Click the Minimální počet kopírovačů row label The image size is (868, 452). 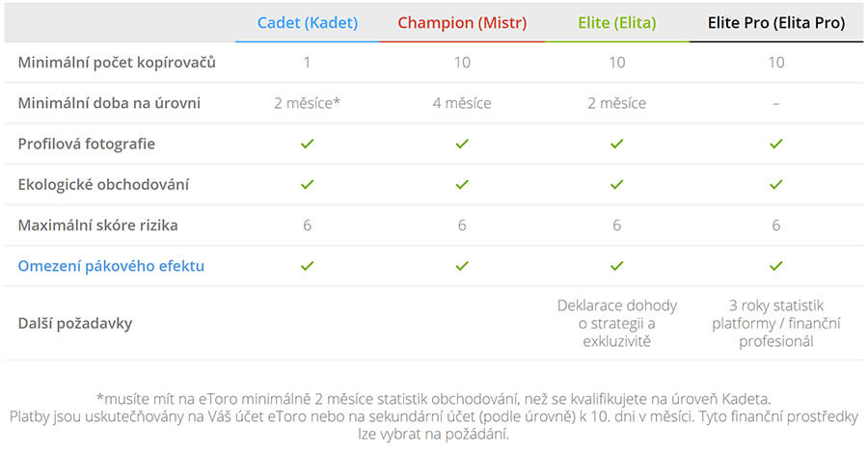point(117,63)
